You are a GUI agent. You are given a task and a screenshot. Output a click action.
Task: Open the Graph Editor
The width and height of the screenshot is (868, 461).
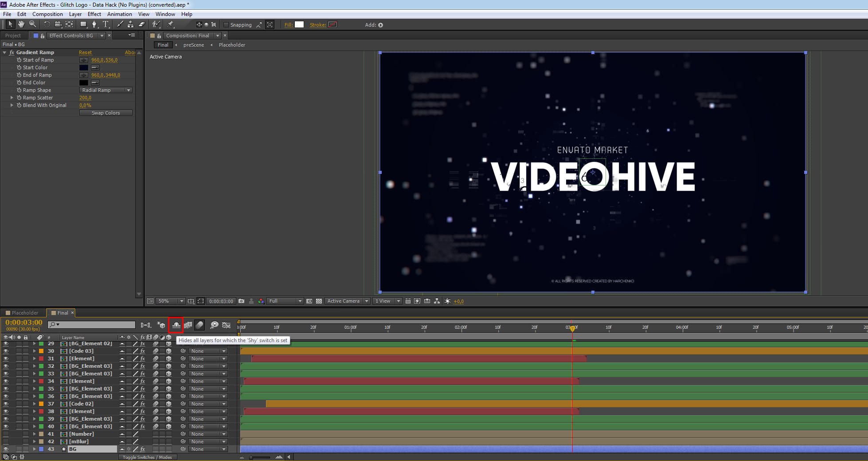click(226, 325)
